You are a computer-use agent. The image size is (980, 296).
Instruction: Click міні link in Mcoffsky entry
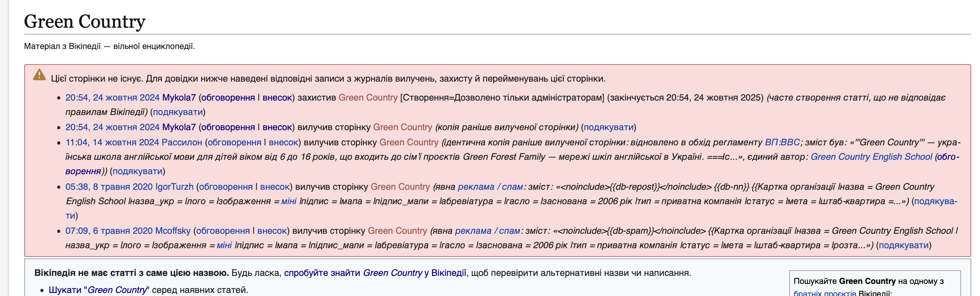click(x=224, y=246)
